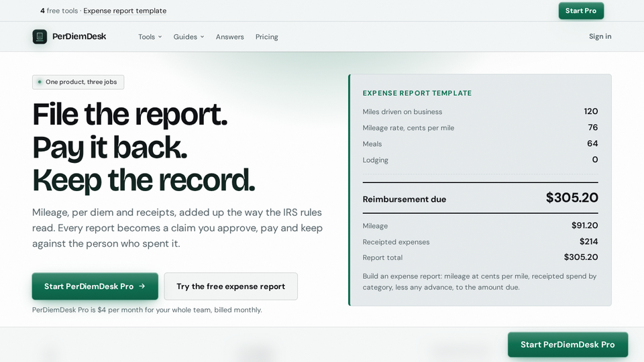Click the 'One product, three jobs' badge
This screenshot has height=362, width=644.
pyautogui.click(x=78, y=82)
